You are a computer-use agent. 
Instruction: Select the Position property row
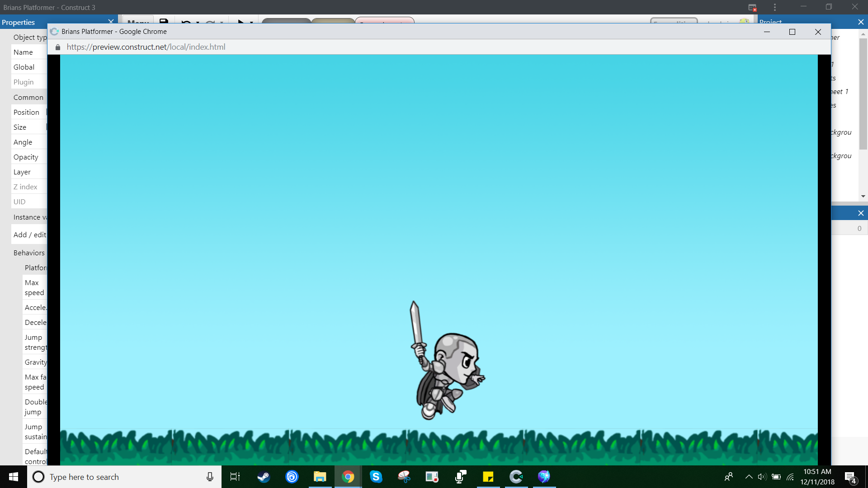(x=29, y=113)
